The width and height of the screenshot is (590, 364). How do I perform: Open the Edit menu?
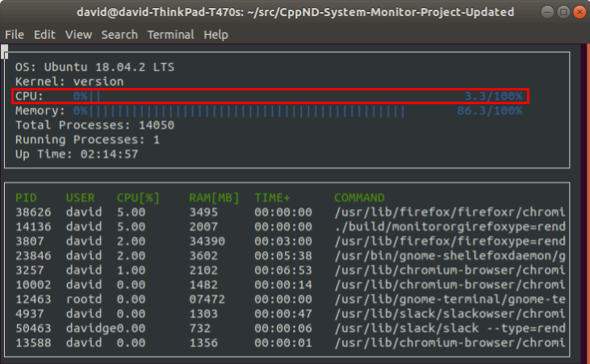(44, 35)
